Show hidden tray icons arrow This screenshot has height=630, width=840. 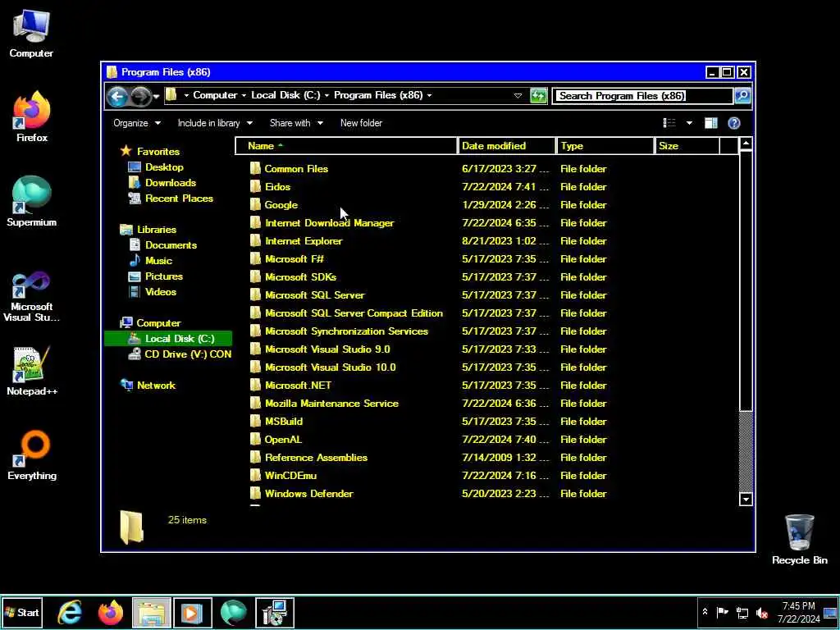[705, 612]
